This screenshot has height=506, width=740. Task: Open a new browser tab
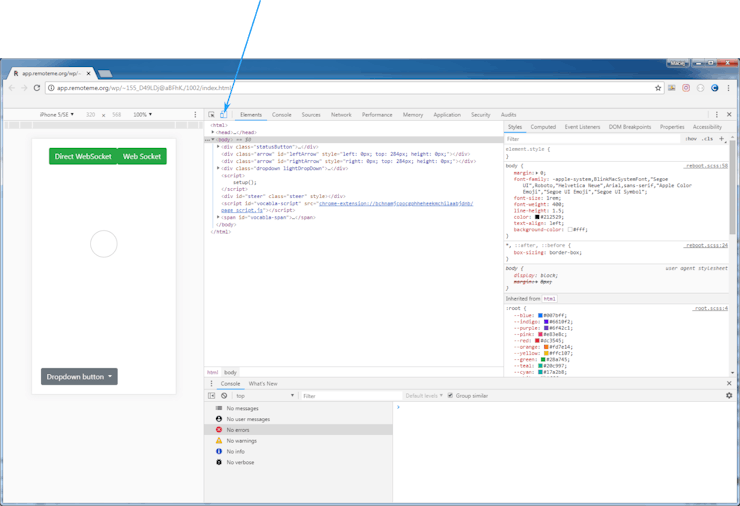105,74
